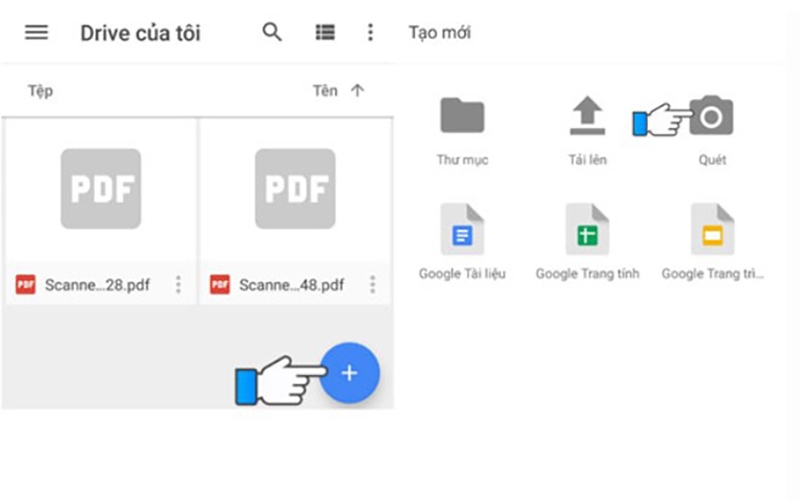
Task: Switch to list view layout
Action: [x=325, y=33]
